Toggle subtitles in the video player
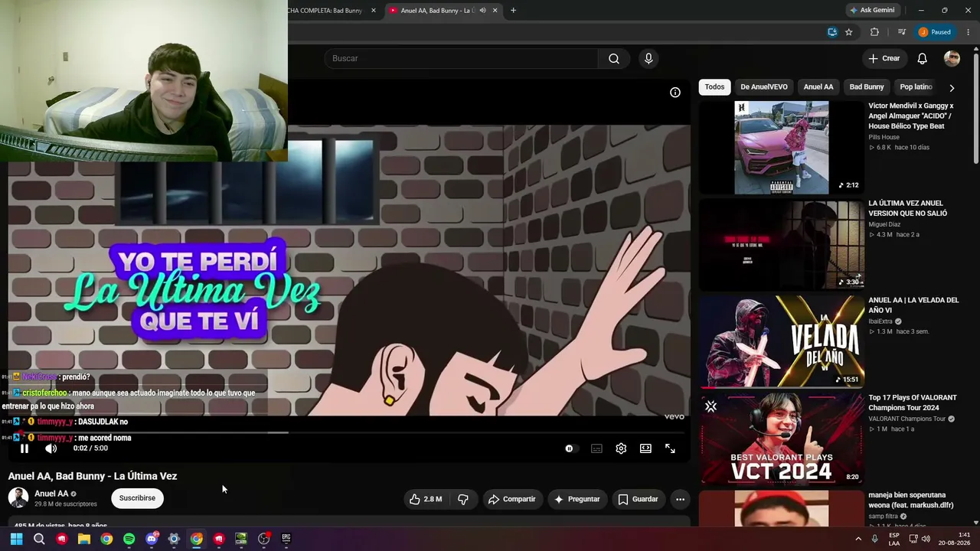980x551 pixels. coord(596,448)
